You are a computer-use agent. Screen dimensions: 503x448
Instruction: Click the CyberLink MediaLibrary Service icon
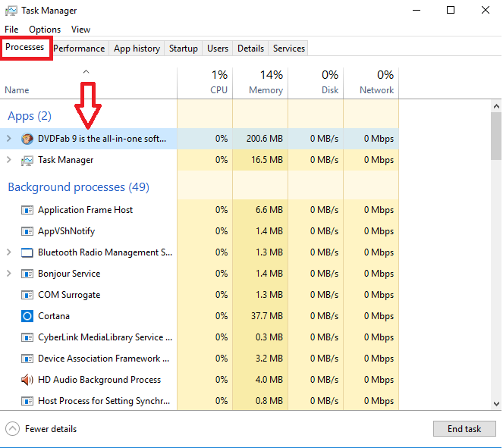pyautogui.click(x=27, y=337)
